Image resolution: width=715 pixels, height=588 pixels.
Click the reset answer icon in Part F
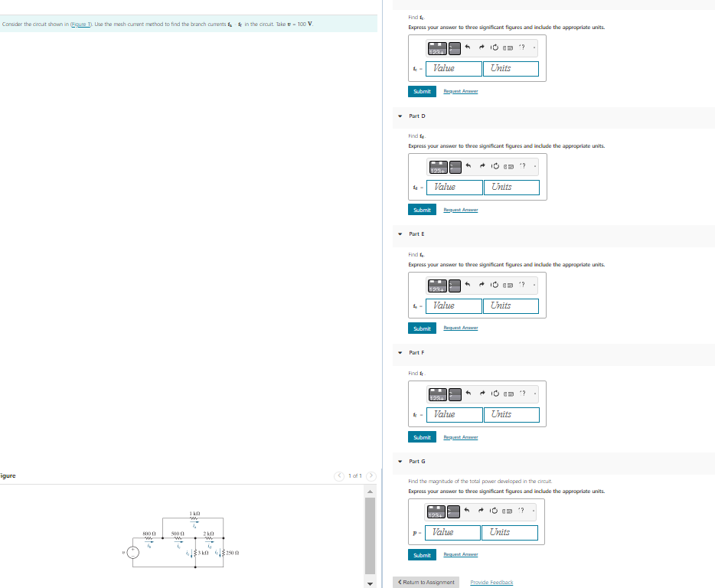[495, 394]
